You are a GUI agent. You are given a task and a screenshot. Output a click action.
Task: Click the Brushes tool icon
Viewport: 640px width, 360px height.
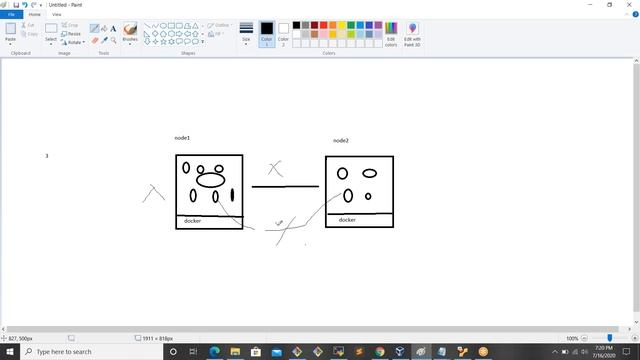tap(130, 29)
